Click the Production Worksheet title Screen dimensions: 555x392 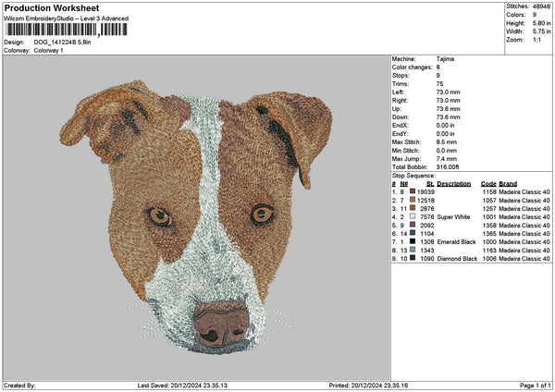[51, 7]
